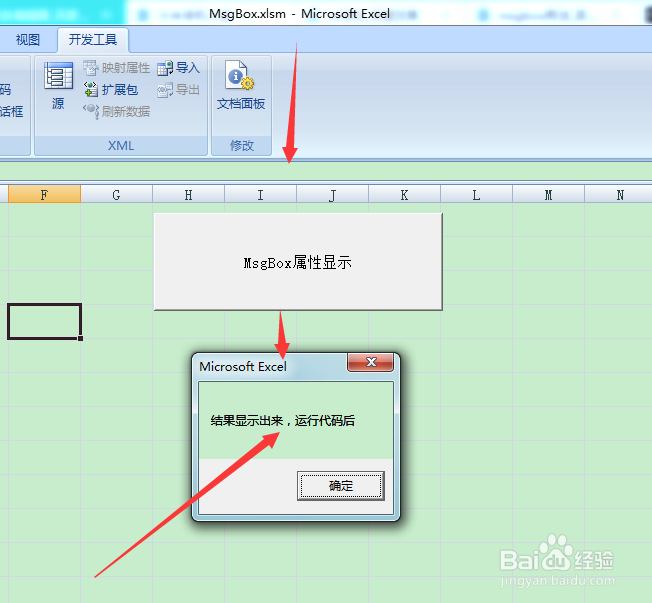Open the 视图 ribbon tab

[27, 40]
